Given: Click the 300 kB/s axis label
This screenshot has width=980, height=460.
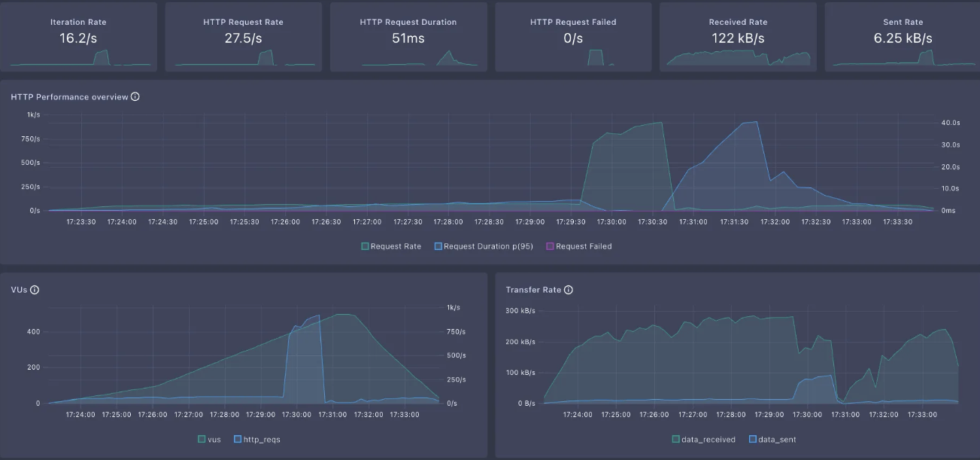Looking at the screenshot, I should tap(520, 311).
